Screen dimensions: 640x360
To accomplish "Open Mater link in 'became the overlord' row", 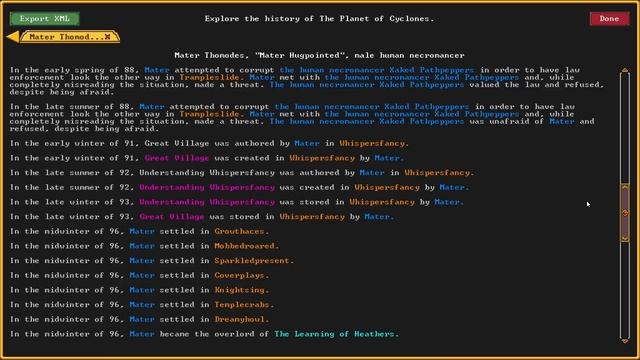I will click(x=142, y=334).
